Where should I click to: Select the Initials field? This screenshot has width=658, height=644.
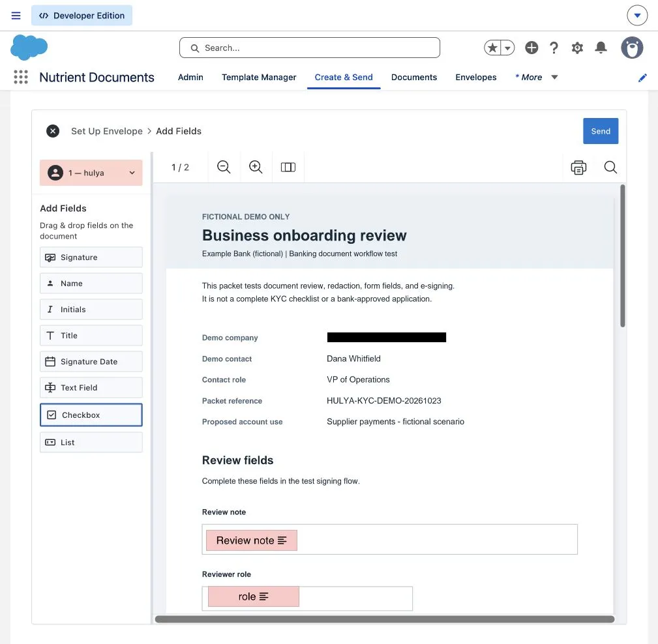[91, 309]
